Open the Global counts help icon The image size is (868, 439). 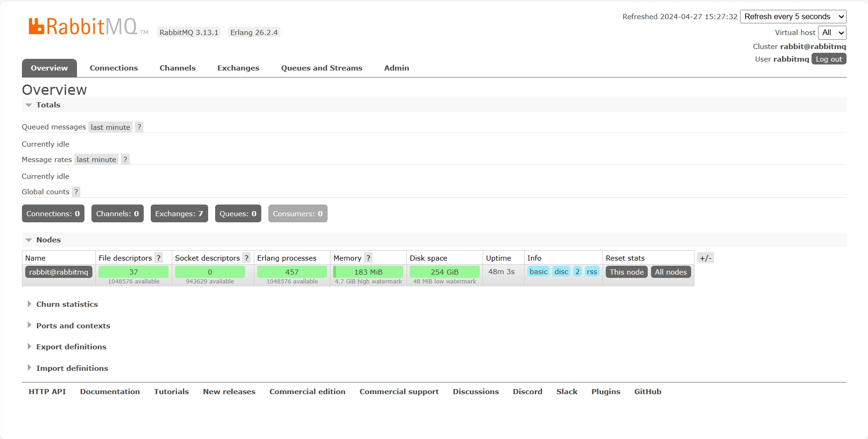pyautogui.click(x=76, y=192)
